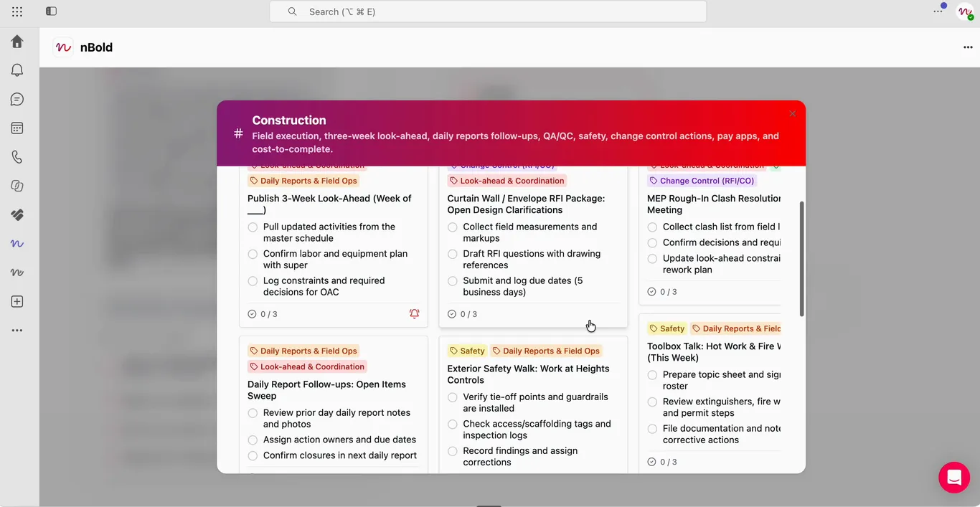This screenshot has width=980, height=507.
Task: Click Daily Reports tag on Look-Ahead card
Action: pyautogui.click(x=303, y=181)
